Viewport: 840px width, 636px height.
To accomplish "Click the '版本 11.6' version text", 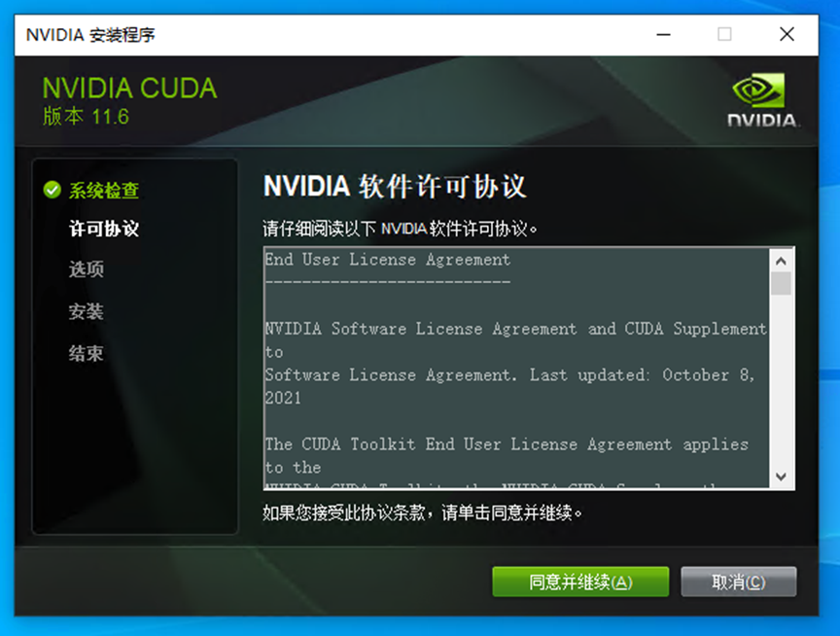I will tap(87, 117).
